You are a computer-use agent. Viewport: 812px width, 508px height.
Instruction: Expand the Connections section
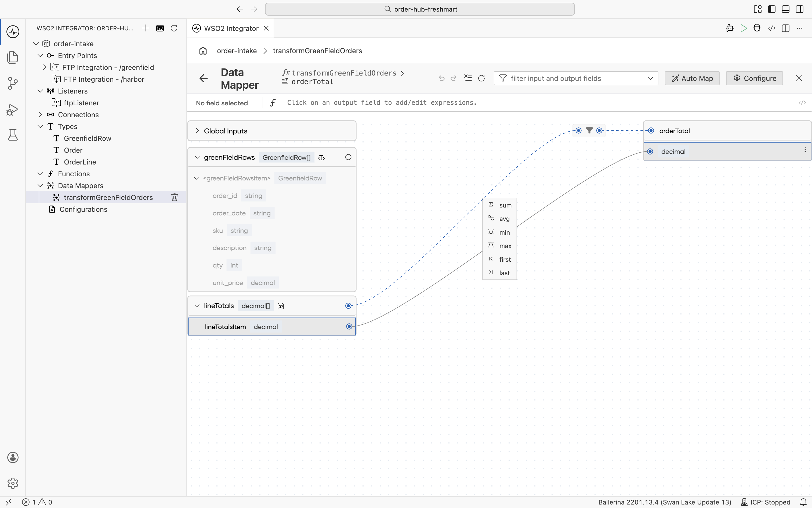(x=40, y=115)
